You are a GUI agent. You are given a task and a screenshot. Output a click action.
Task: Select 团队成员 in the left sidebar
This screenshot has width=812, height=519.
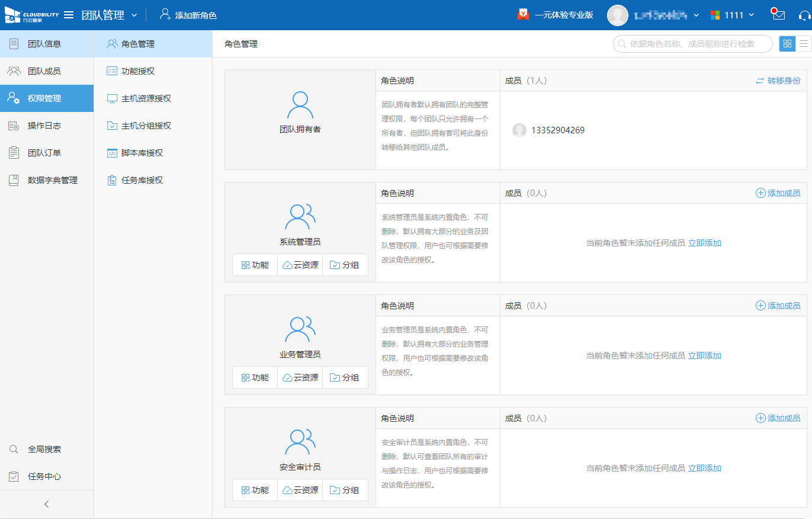(x=44, y=71)
